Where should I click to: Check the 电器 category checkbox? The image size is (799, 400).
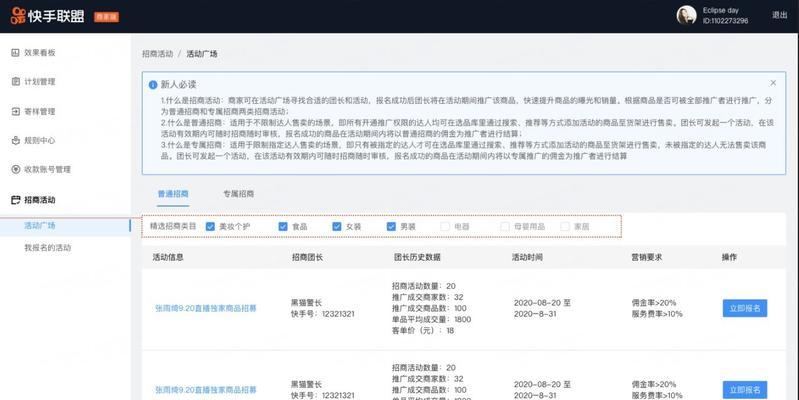point(445,226)
